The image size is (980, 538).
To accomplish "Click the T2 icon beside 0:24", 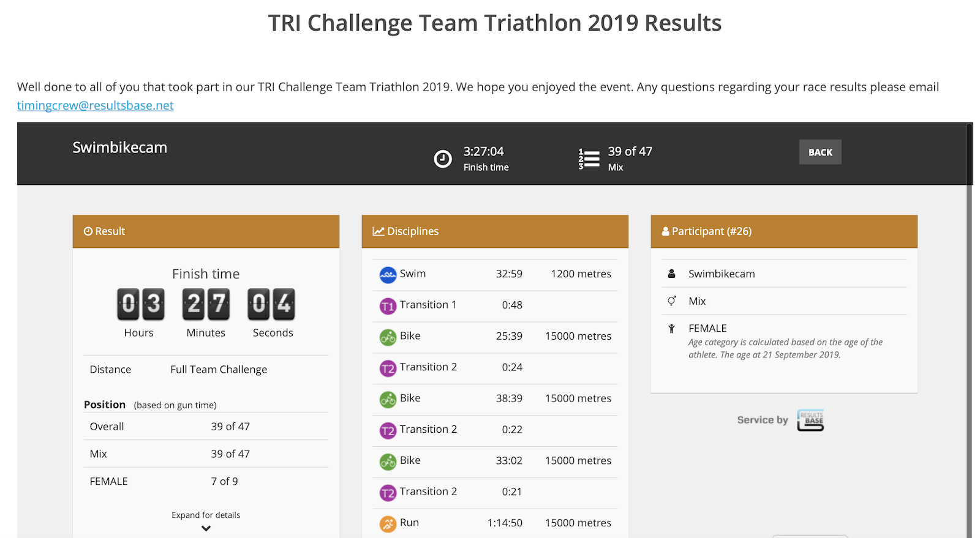I will [388, 368].
